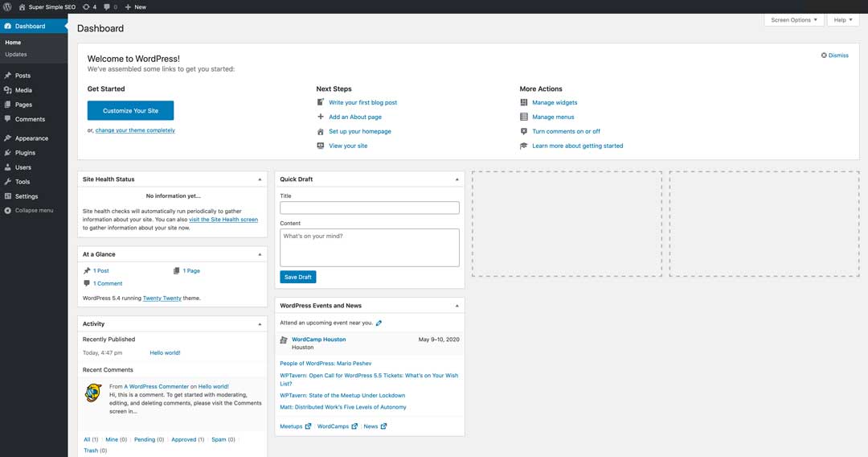This screenshot has width=868, height=457.
Task: Filter comments by Approved
Action: (184, 439)
